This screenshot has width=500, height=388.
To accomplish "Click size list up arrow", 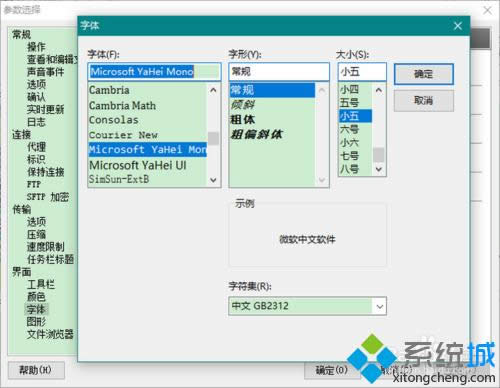I will (x=379, y=90).
